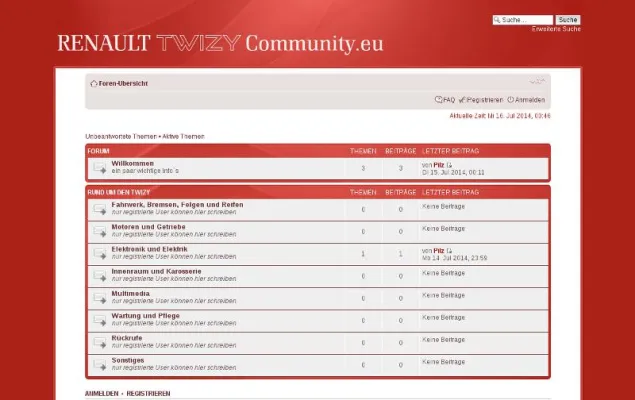Image resolution: width=635 pixels, height=400 pixels.
Task: Open the Registrieren link in header bar
Action: pyautogui.click(x=485, y=100)
